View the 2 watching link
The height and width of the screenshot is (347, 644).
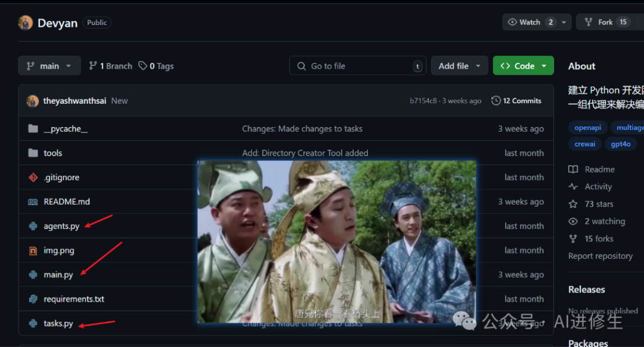pyautogui.click(x=605, y=221)
